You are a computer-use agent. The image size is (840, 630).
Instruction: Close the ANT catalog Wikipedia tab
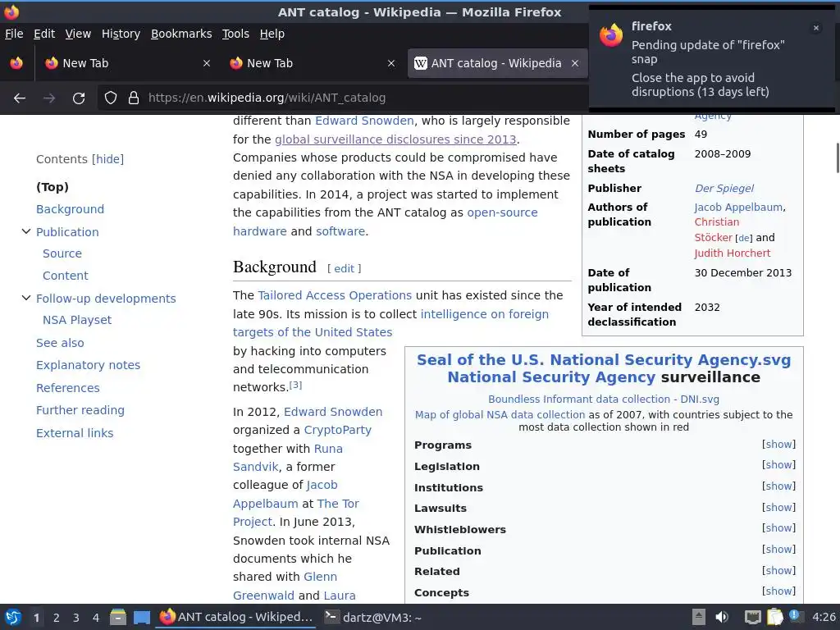(575, 63)
